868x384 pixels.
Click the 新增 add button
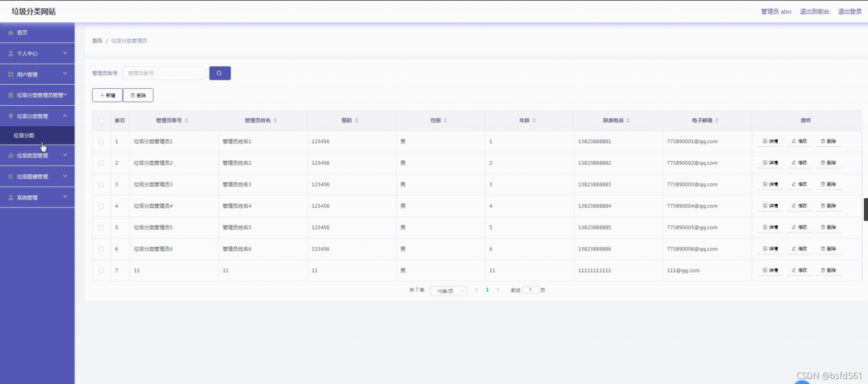107,96
